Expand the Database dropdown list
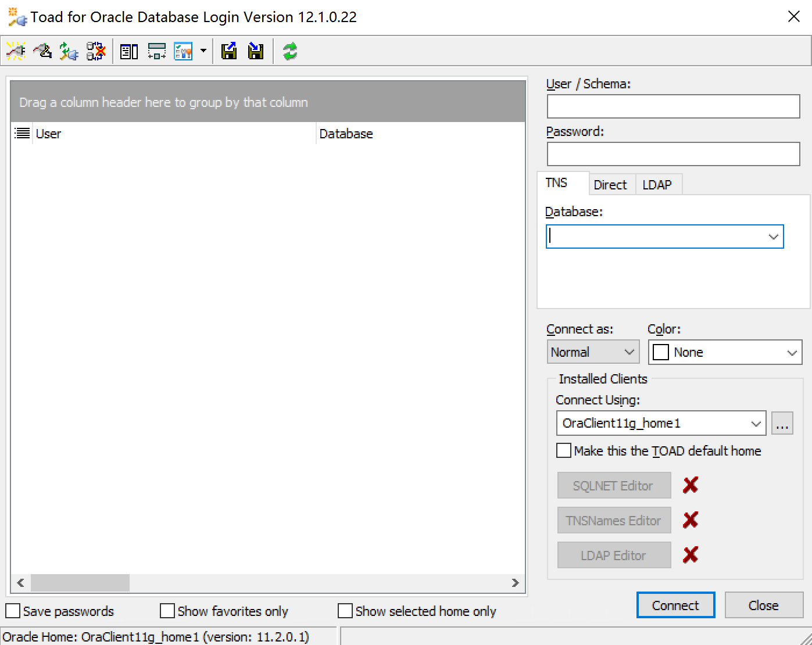This screenshot has height=645, width=812. pos(773,236)
